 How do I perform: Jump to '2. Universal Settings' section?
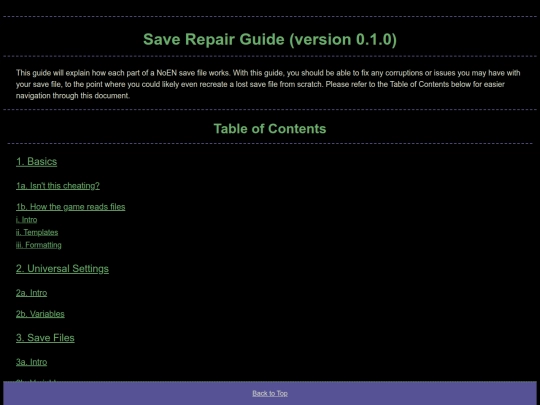[x=62, y=269]
